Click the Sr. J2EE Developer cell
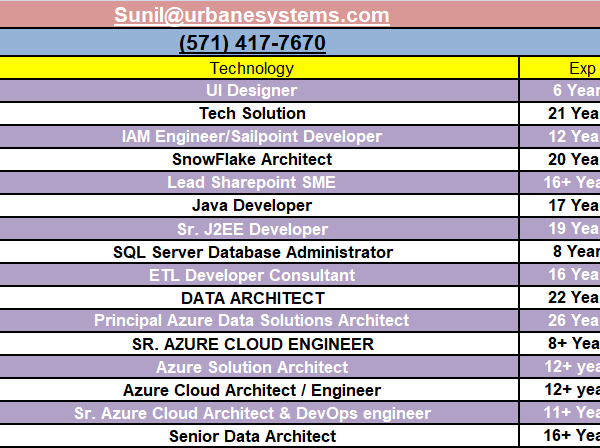Image resolution: width=600 pixels, height=448 pixels. 252,229
